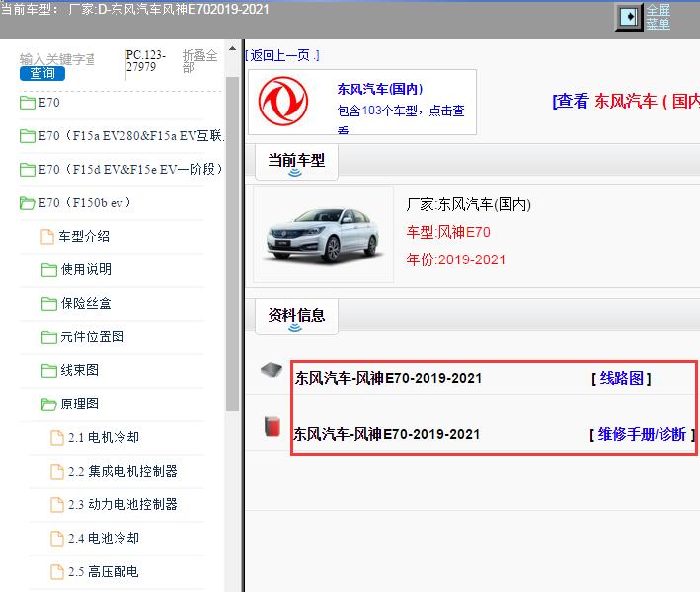Open 保险丝盒 tree item label
The height and width of the screenshot is (592, 700).
tap(86, 303)
